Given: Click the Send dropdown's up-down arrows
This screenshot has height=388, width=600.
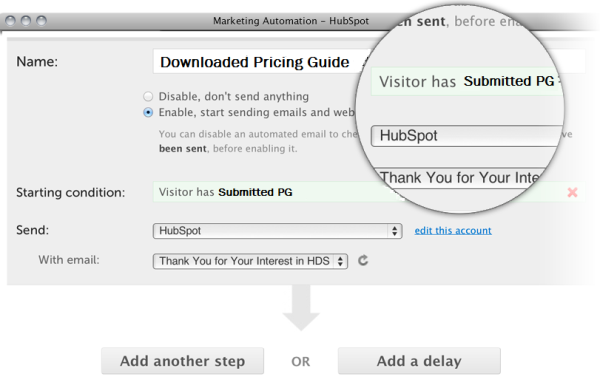Looking at the screenshot, I should [x=395, y=231].
